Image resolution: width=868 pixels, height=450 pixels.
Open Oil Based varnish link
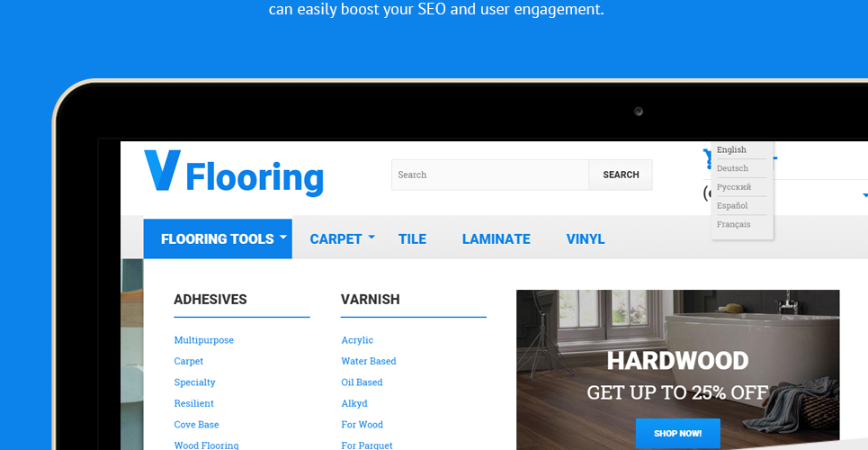pos(362,382)
